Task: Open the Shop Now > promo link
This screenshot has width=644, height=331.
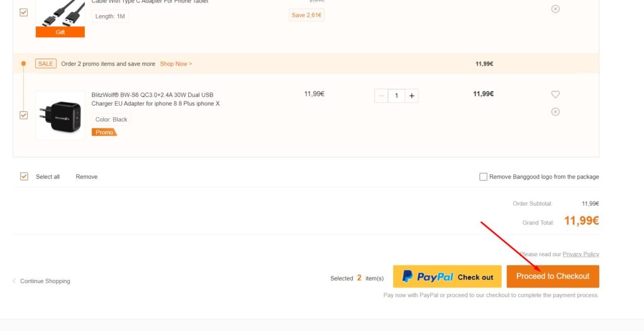Action: pos(176,64)
